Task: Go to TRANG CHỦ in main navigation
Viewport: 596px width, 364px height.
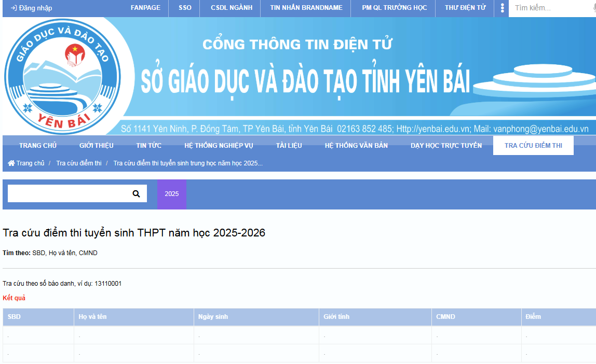Action: tap(37, 145)
